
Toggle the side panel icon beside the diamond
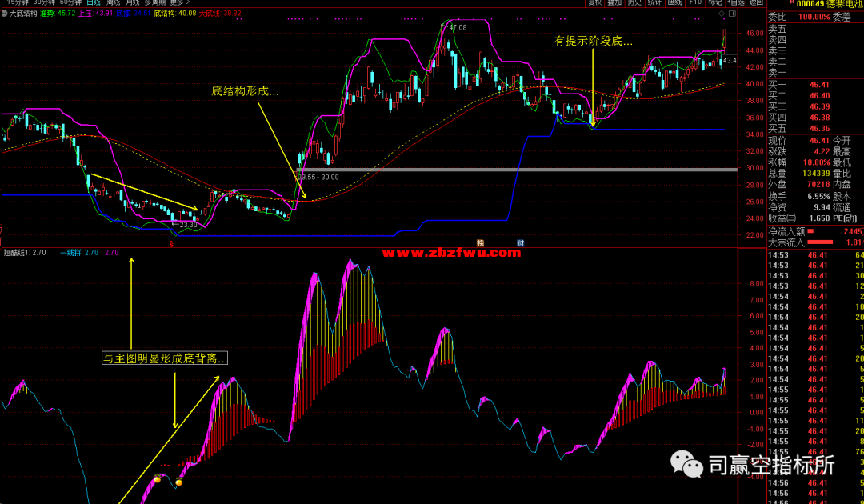coord(732,14)
